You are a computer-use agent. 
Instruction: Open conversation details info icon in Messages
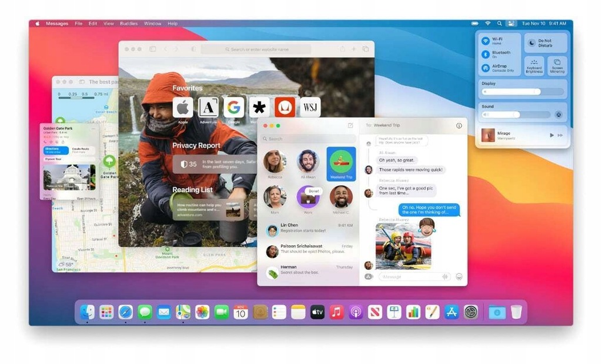click(459, 126)
